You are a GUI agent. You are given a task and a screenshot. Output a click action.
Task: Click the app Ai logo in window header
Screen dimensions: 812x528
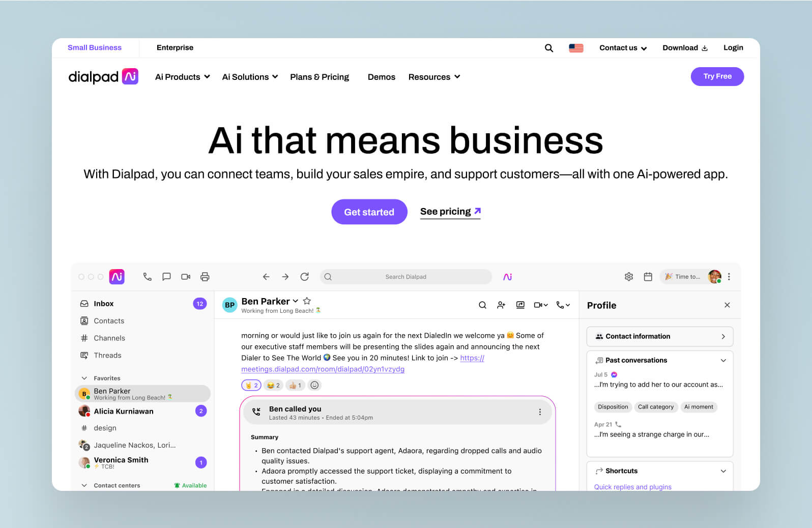click(x=117, y=277)
